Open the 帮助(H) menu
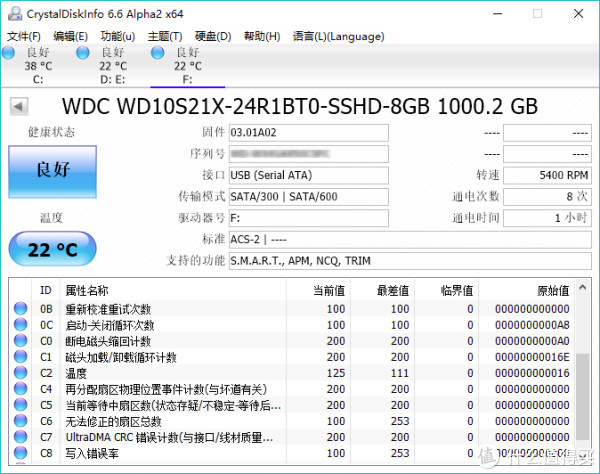 tap(262, 36)
